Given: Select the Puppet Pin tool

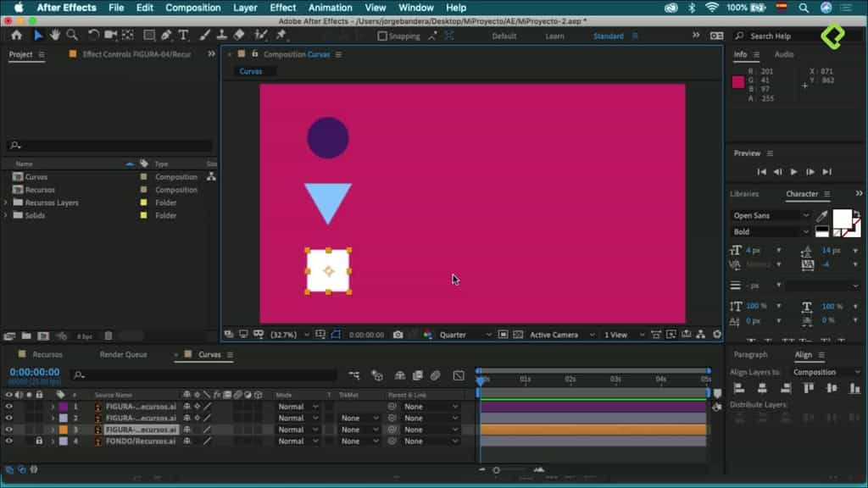Looking at the screenshot, I should point(281,36).
